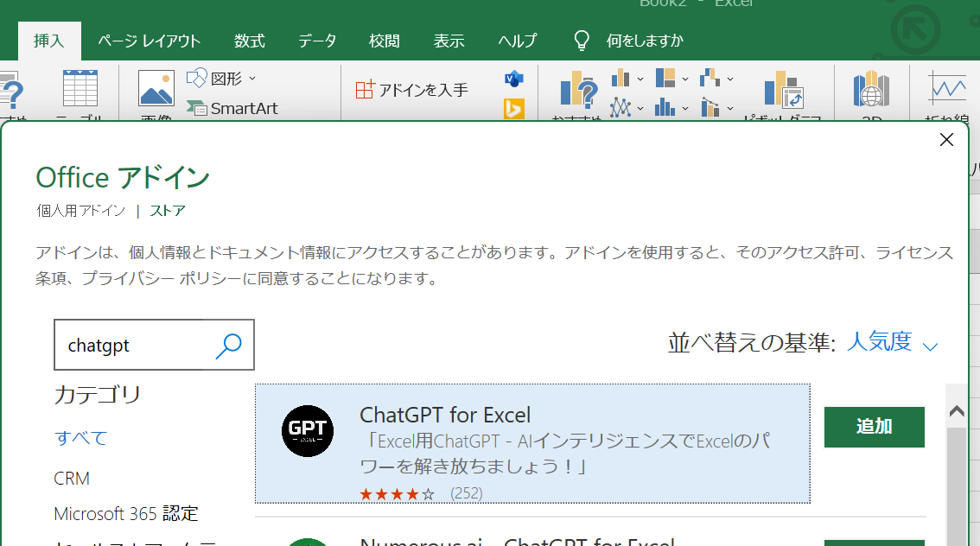The width and height of the screenshot is (980, 546).
Task: Click the picture (画像) icon
Action: 156,89
